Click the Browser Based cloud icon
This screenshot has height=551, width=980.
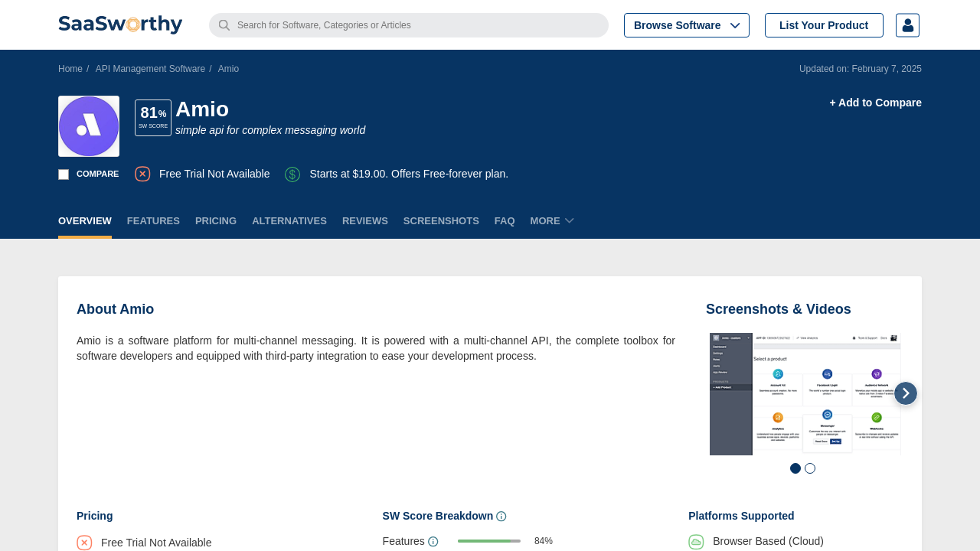point(696,542)
